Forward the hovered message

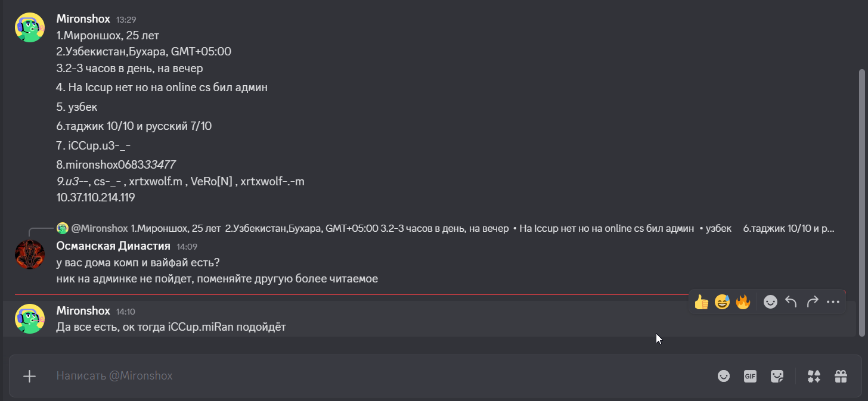(x=812, y=302)
